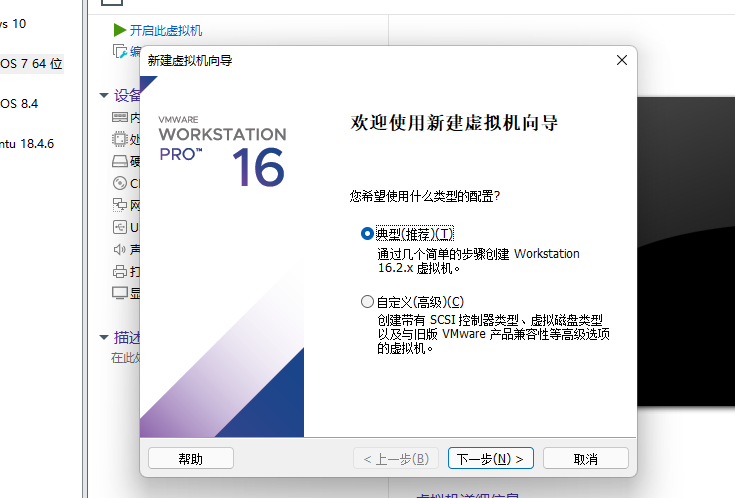Screen dimensions: 735x498
Task: Click the 下一步(N) button
Action: click(491, 458)
